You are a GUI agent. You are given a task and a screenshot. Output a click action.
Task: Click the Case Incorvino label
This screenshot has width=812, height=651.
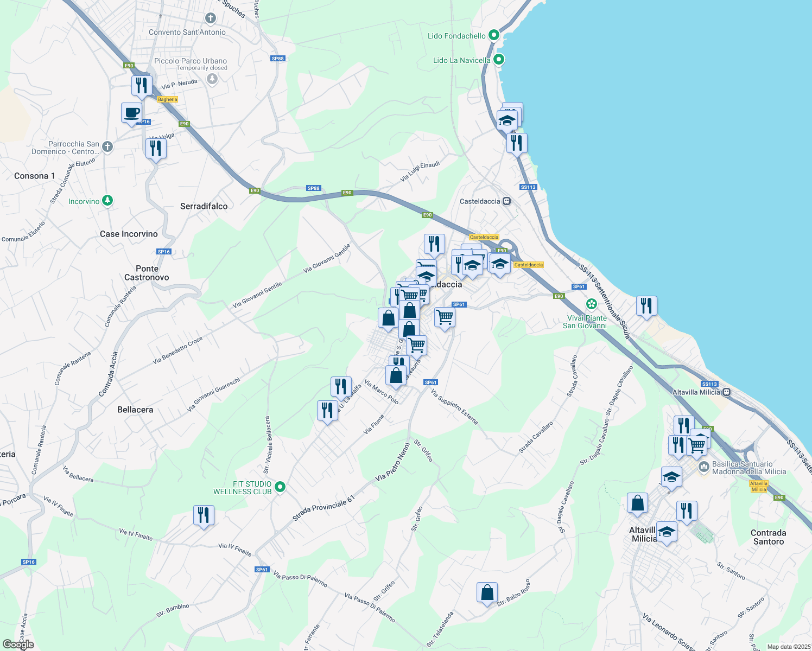click(x=129, y=234)
